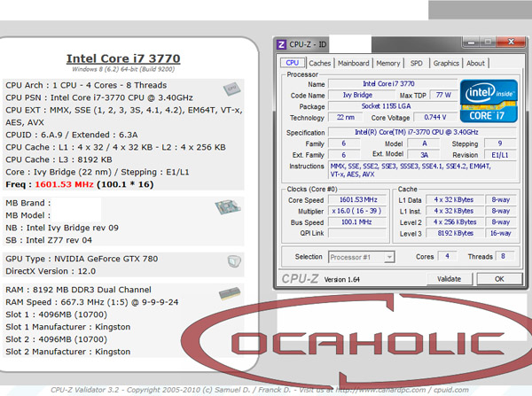
Task: Click the Core Voltage value 0.744 V
Action: (x=435, y=117)
